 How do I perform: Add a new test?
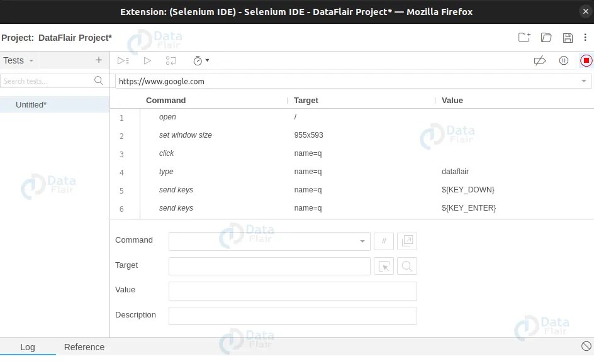pyautogui.click(x=98, y=60)
